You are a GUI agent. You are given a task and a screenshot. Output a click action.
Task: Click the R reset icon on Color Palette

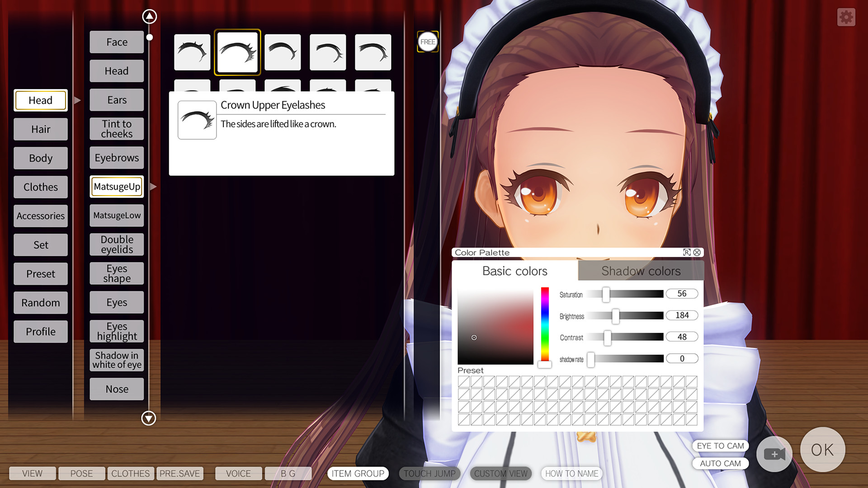pyautogui.click(x=687, y=253)
